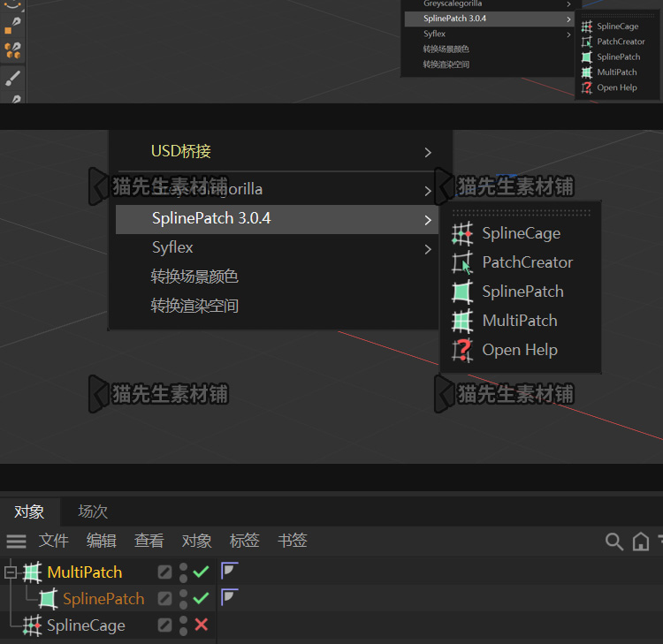Click small top menu SplinePatch 3.0.4 arrow

point(568,19)
